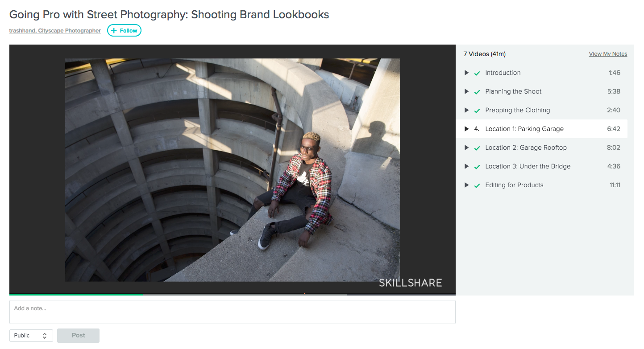This screenshot has height=349, width=644.
Task: Uncheck completion mark on Editing for Products
Action: click(477, 185)
